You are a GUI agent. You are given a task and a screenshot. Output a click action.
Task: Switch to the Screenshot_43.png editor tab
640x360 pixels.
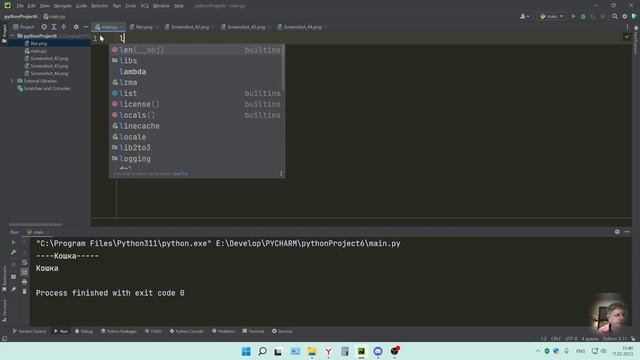(246, 27)
